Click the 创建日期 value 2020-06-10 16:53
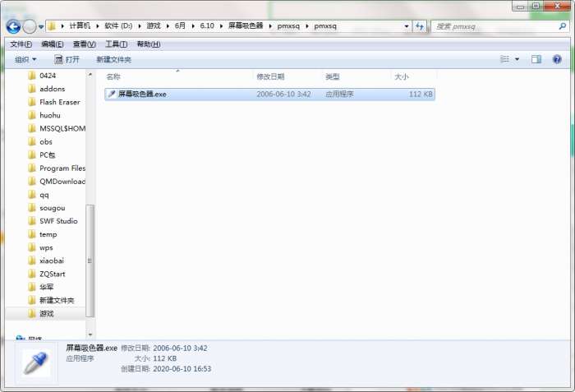The image size is (575, 392). 182,368
